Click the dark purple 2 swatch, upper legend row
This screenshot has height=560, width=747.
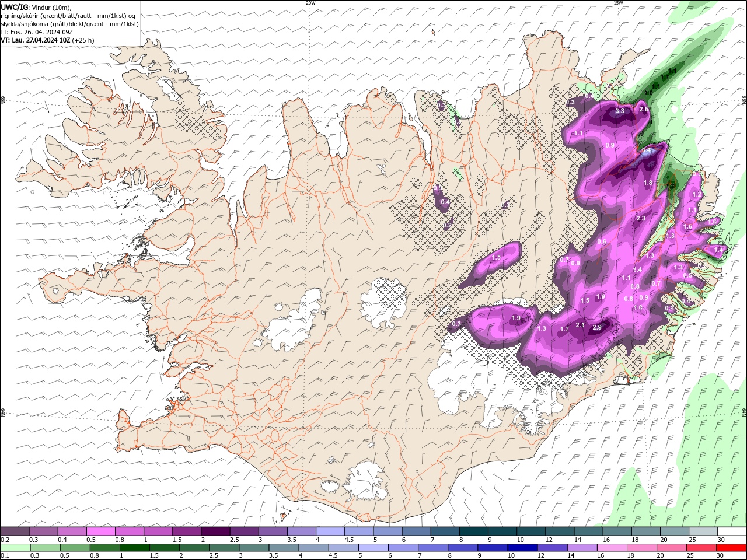tap(215, 531)
